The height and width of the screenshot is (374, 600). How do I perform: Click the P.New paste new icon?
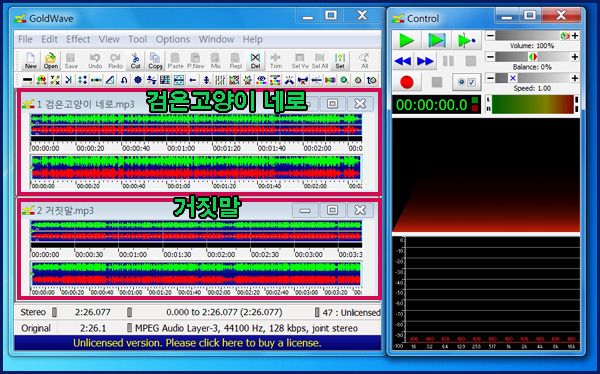tap(196, 60)
